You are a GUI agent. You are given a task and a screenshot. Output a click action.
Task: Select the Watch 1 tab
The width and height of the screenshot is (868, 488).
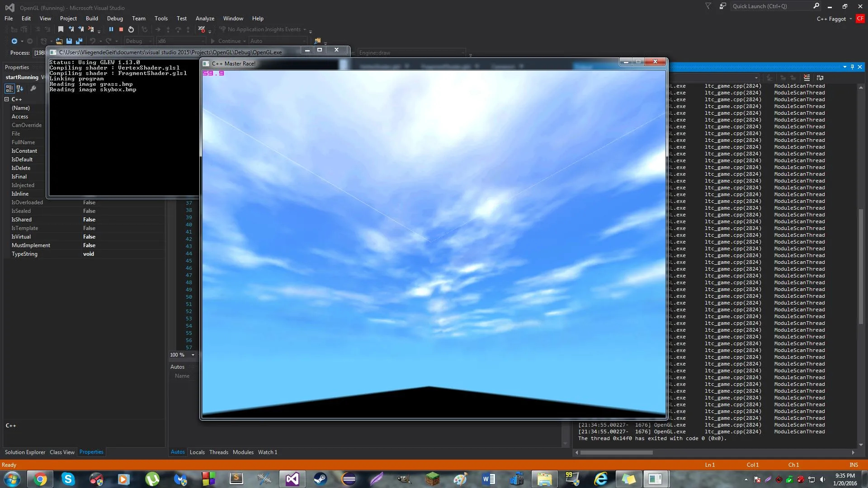(267, 452)
